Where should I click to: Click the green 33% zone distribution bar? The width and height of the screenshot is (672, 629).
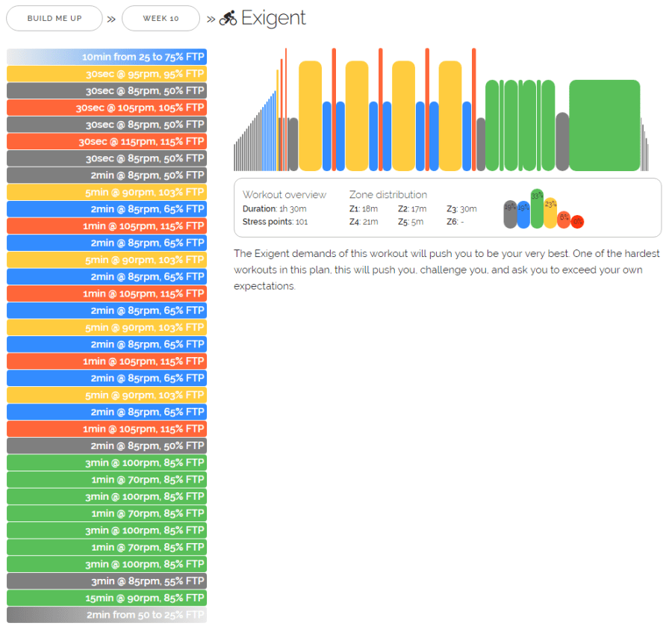tap(537, 209)
